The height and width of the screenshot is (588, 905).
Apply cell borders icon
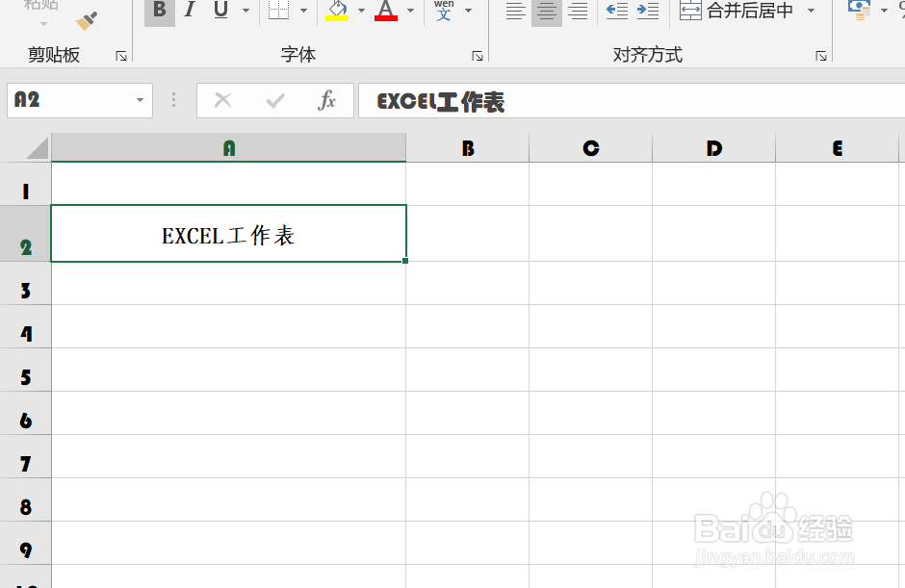279,11
